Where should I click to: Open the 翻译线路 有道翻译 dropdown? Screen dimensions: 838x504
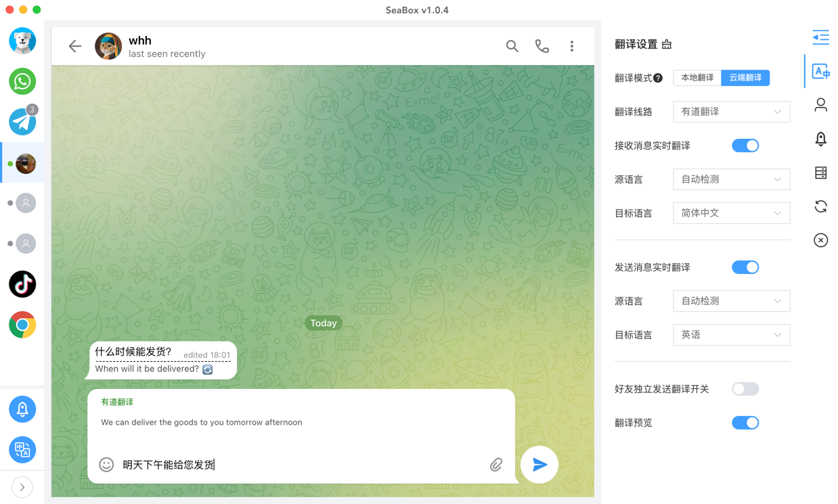click(x=731, y=112)
